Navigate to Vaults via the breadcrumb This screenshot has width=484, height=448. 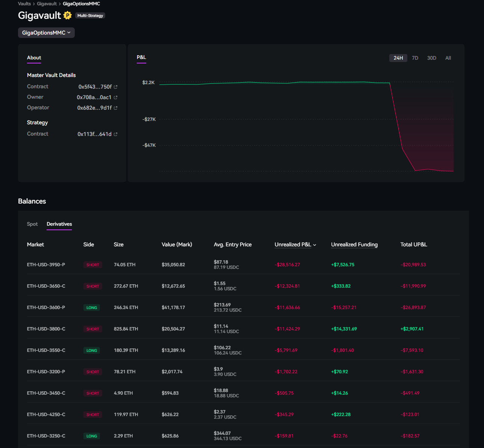coord(24,3)
